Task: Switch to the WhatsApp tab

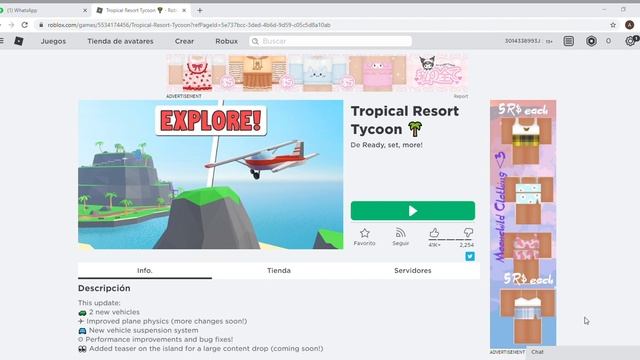Action: click(x=44, y=11)
